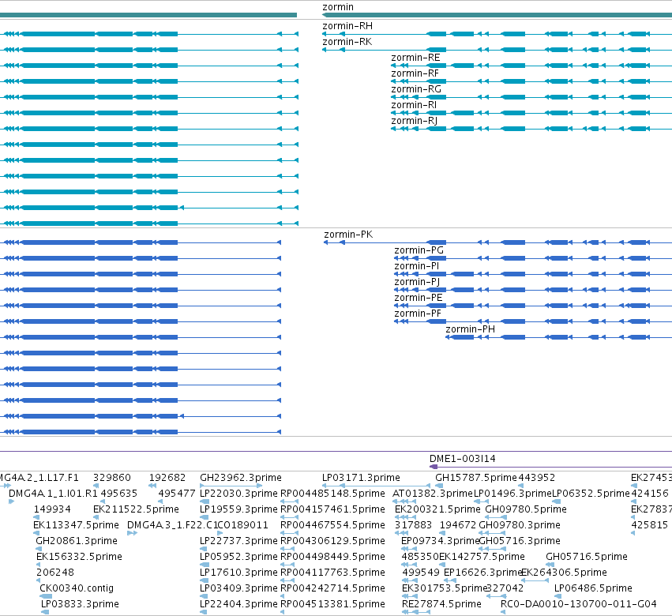Select the GH15787.5prime EST label
672x616 pixels.
pyautogui.click(x=476, y=478)
